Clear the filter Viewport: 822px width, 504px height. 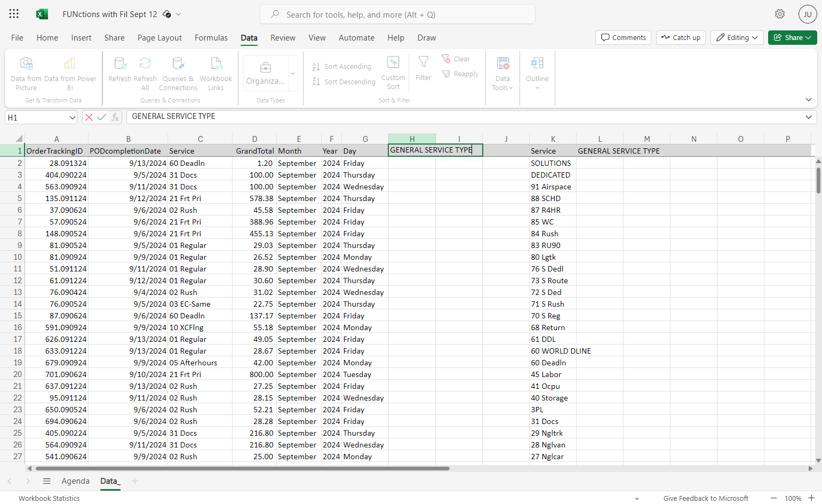click(456, 59)
